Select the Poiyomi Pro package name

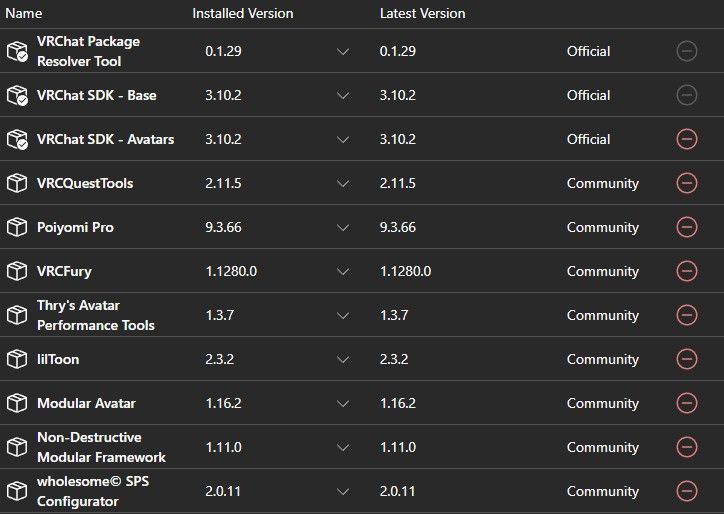pos(75,227)
